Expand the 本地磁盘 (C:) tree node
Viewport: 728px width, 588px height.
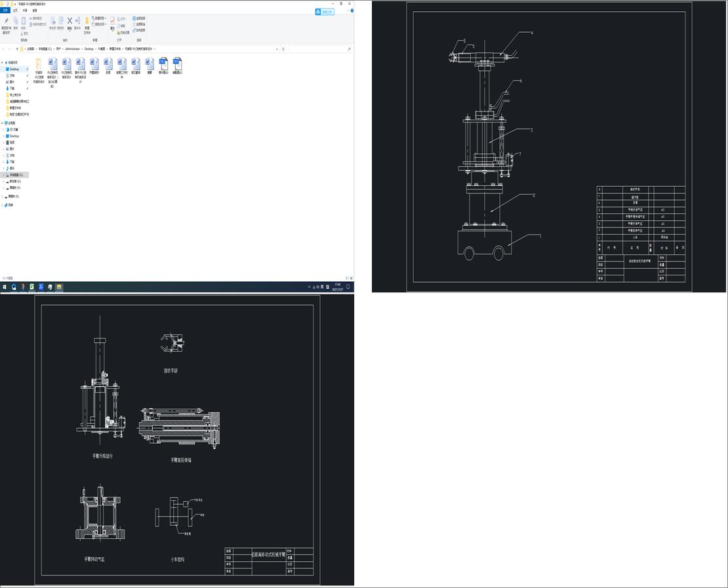(4, 175)
